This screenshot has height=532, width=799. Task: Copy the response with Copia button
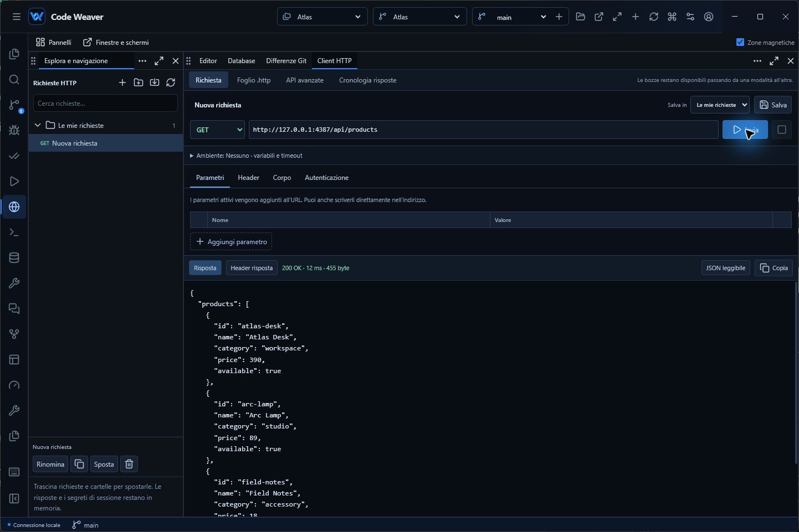point(774,268)
